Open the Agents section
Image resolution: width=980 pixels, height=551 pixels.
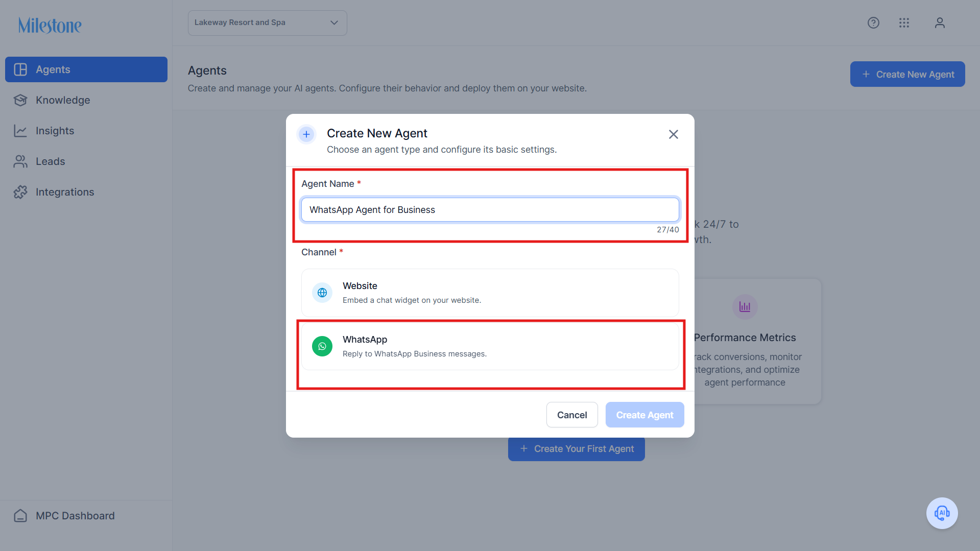click(x=86, y=69)
